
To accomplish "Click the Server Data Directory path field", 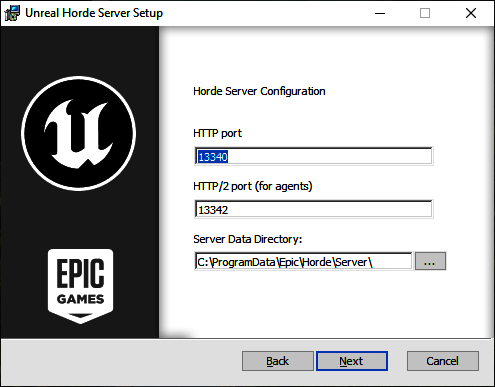I will click(303, 261).
